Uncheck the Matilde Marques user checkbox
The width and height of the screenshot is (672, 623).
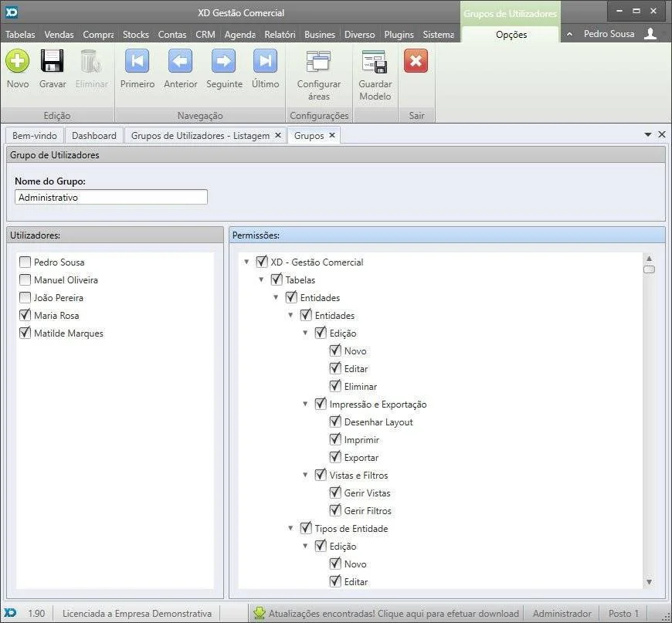(x=25, y=333)
